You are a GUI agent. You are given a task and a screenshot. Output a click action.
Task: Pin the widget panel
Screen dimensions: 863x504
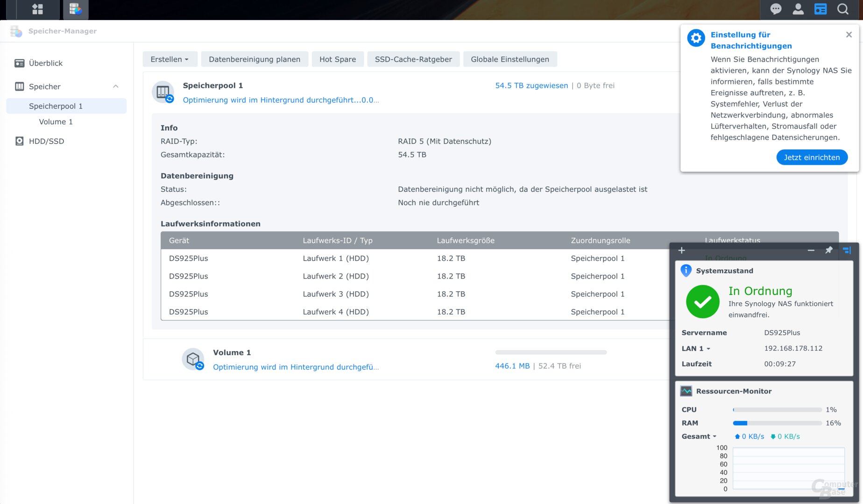[x=829, y=251]
